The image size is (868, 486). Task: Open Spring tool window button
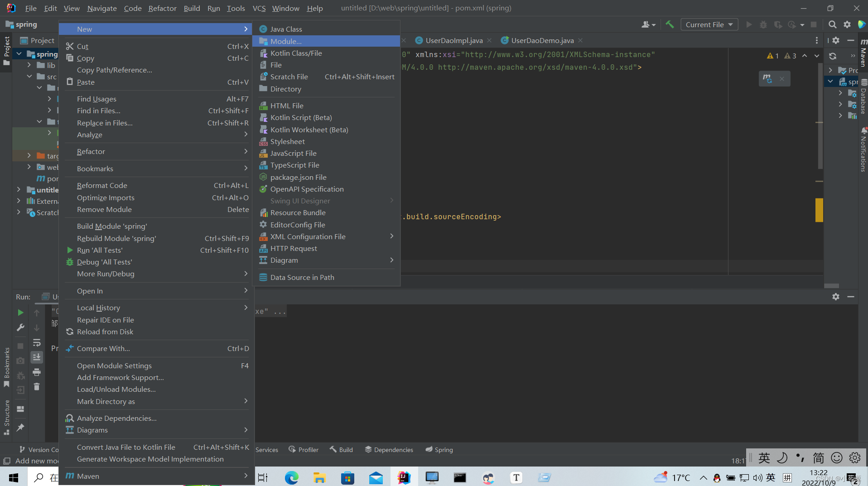pos(439,449)
